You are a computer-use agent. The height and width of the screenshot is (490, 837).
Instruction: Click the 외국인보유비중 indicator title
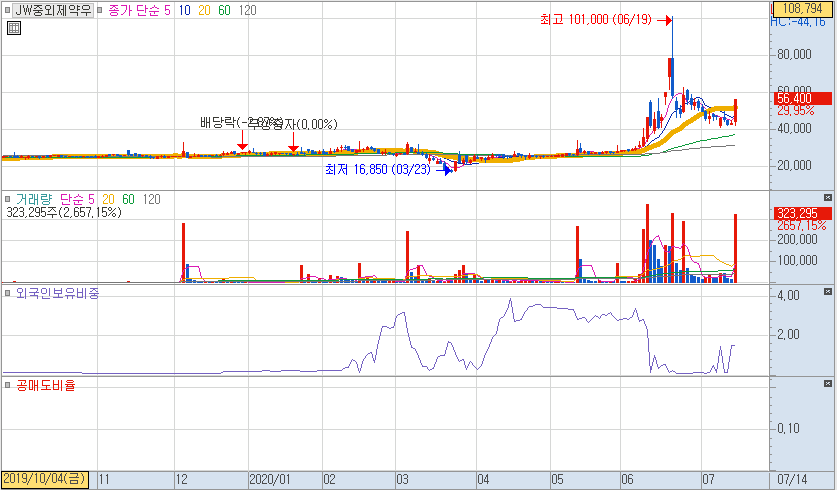click(x=58, y=293)
